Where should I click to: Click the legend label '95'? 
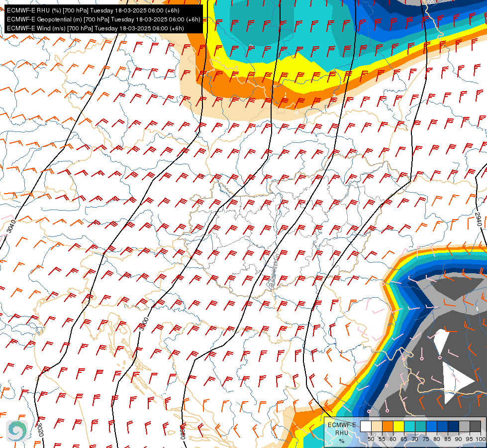(469, 439)
